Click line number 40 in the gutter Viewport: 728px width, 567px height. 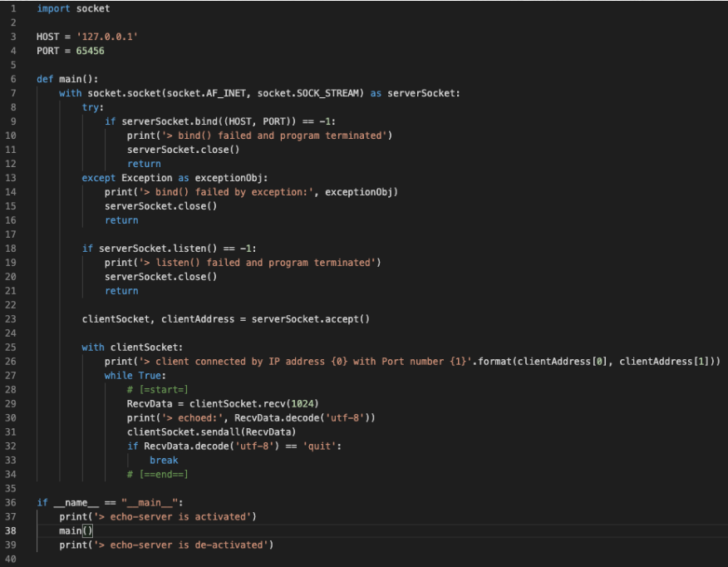tap(11, 560)
